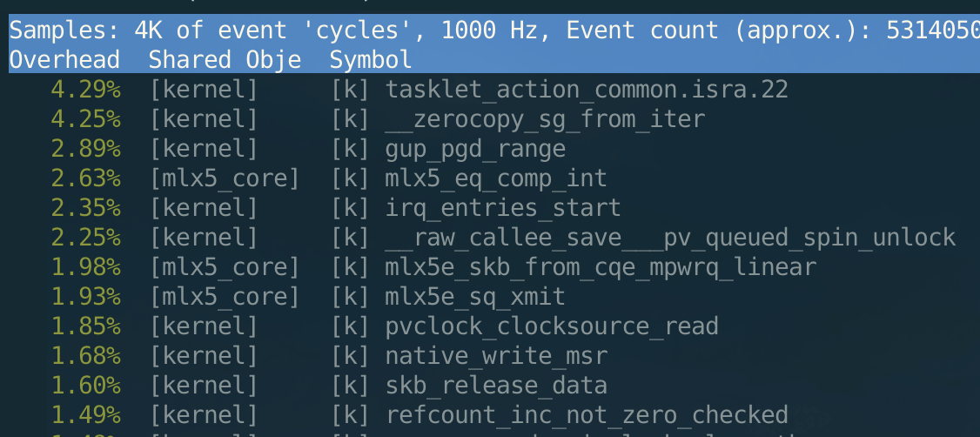Select the mlx5_eq_comp_int symbol
Image resolution: width=980 pixels, height=437 pixels.
[x=495, y=178]
